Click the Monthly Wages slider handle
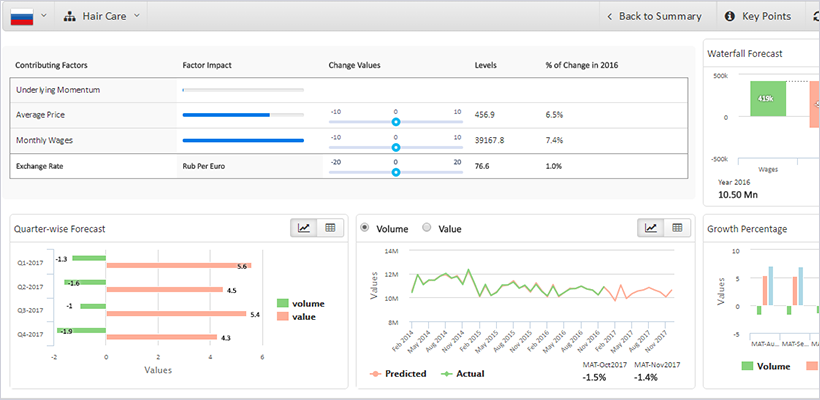This screenshot has width=820, height=400. point(396,147)
